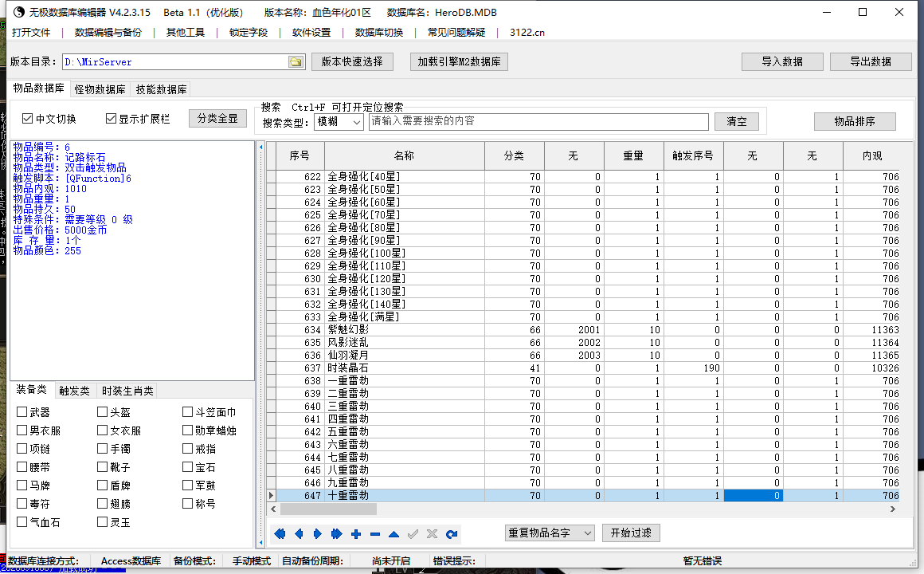Image resolution: width=924 pixels, height=574 pixels.
Task: Check the 头盔 category box
Action: (x=103, y=412)
